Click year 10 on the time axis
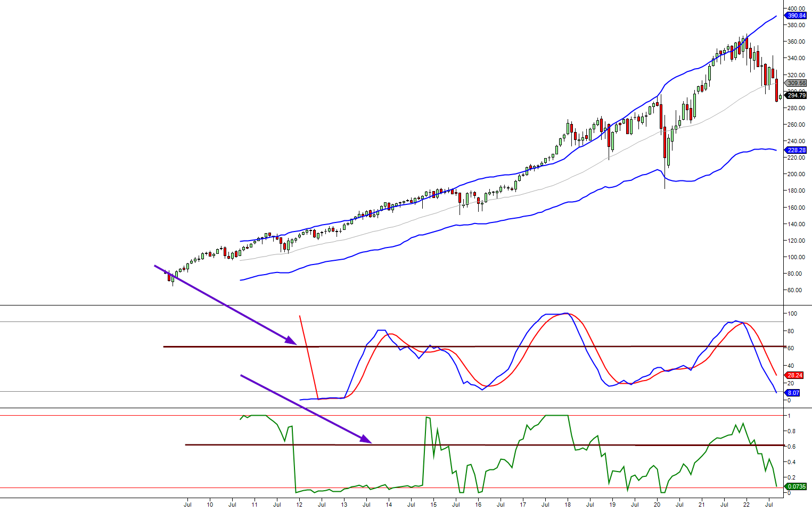Viewport: 812px width, 512px height. [x=210, y=504]
